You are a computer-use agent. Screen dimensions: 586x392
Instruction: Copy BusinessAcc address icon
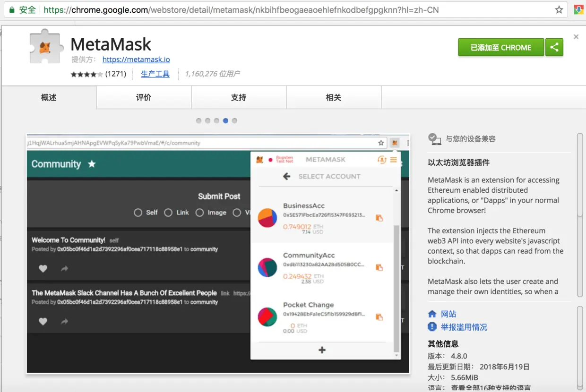(379, 218)
